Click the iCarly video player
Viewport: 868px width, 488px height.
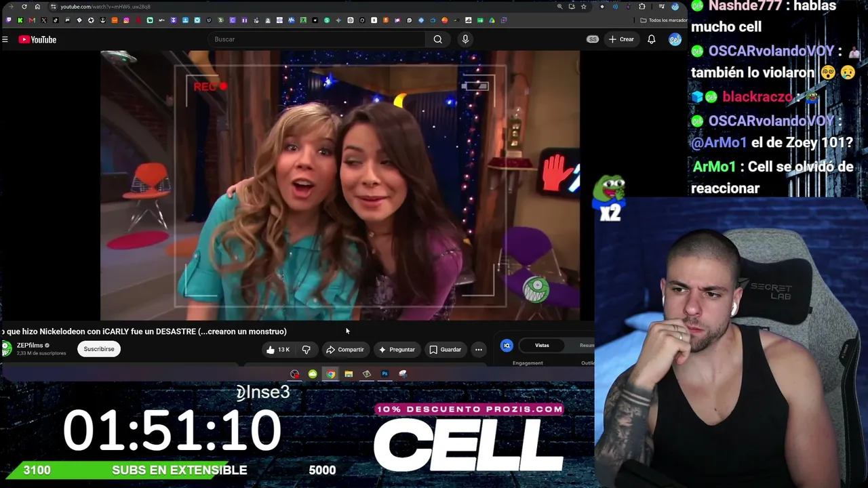tap(340, 185)
